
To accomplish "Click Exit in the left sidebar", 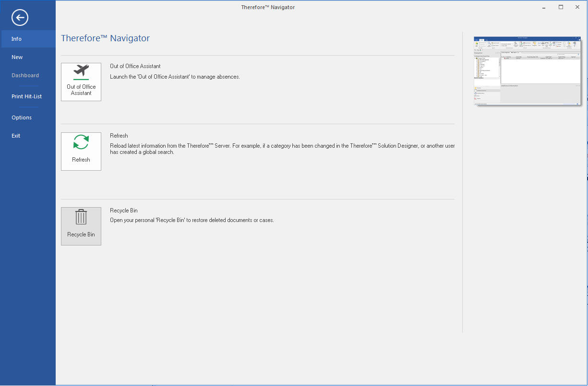I will tap(16, 135).
